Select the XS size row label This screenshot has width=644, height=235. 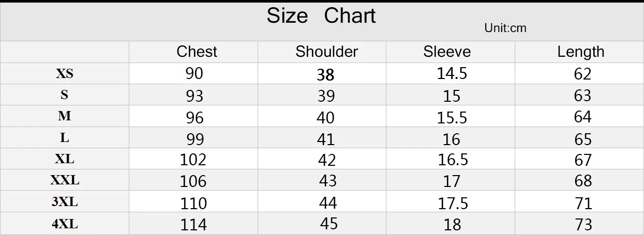[65, 74]
